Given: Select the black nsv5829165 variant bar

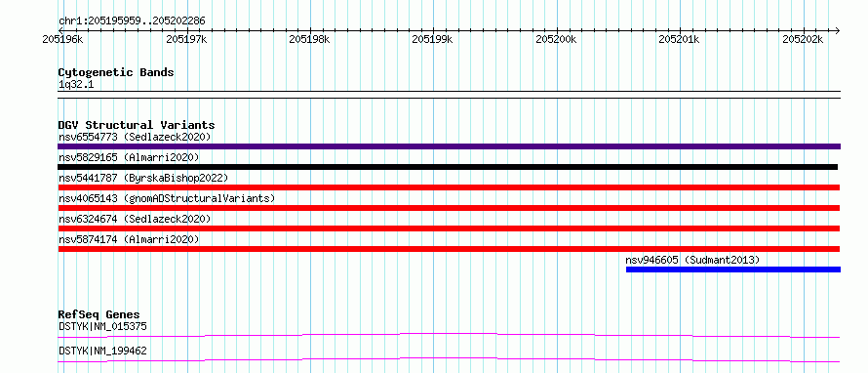Looking at the screenshot, I should point(448,167).
